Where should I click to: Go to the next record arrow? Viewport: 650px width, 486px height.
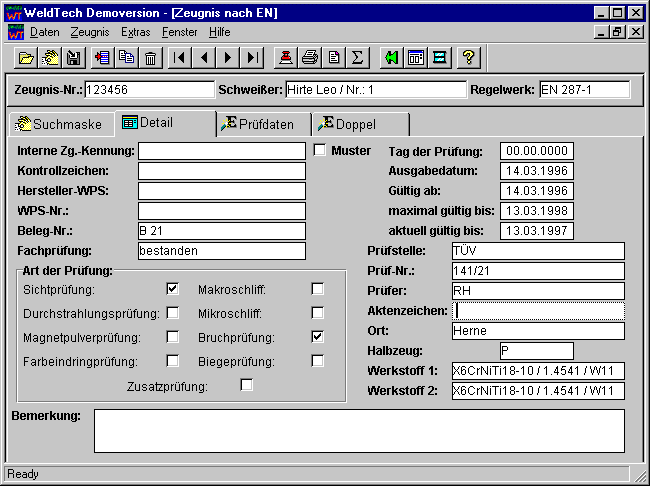[x=229, y=57]
